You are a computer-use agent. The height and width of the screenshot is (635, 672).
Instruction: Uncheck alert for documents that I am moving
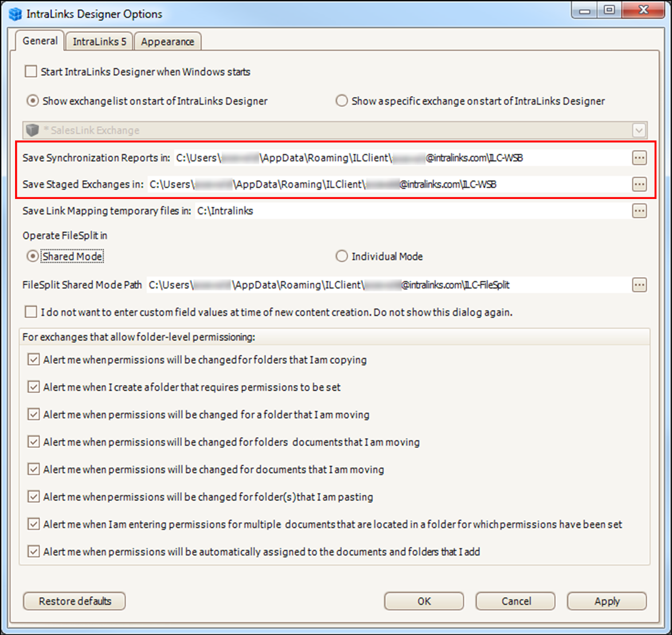(x=34, y=469)
